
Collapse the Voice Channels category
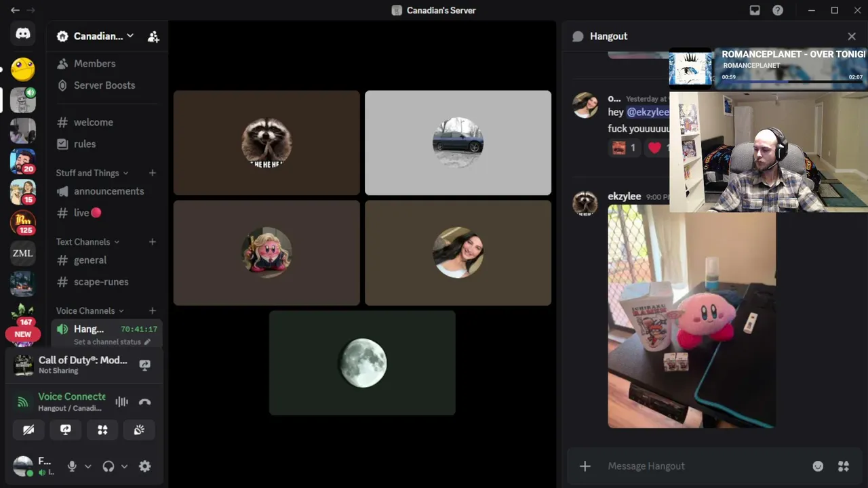90,311
